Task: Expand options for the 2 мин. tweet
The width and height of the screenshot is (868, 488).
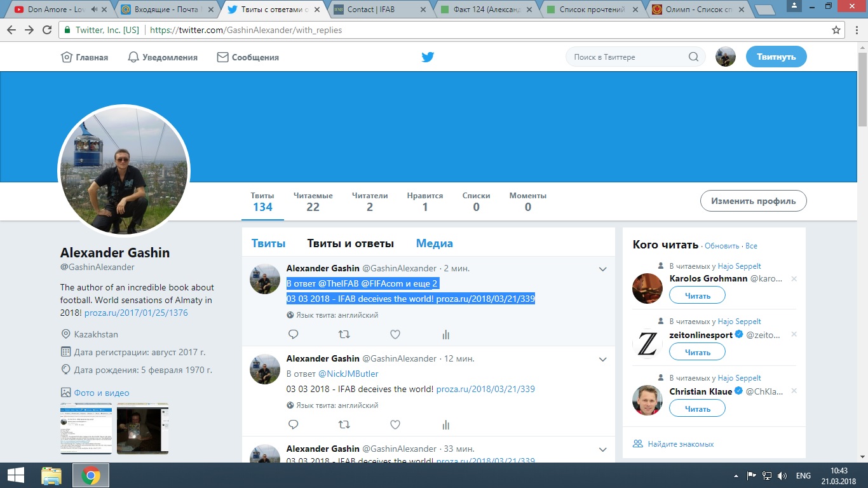Action: pos(603,269)
